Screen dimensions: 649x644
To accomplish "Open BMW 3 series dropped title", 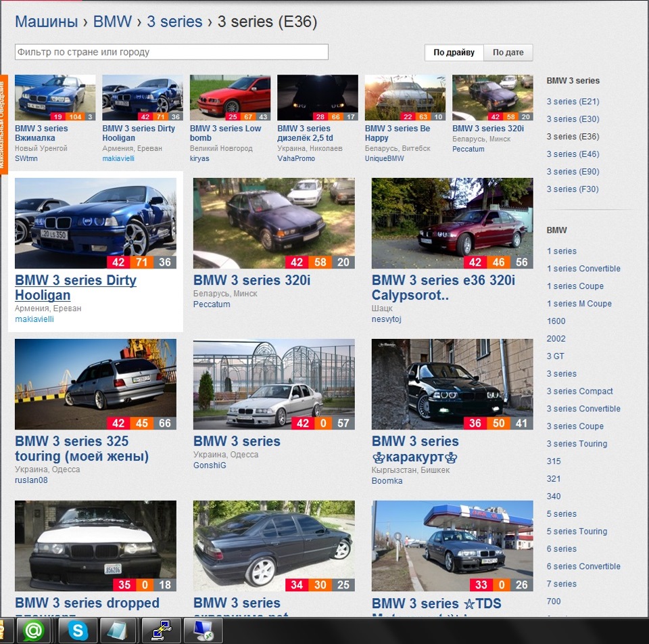I will tap(87, 603).
